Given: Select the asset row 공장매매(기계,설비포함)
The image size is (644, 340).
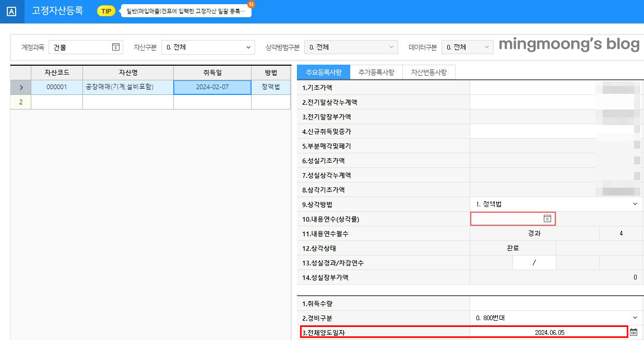Looking at the screenshot, I should click(x=127, y=87).
